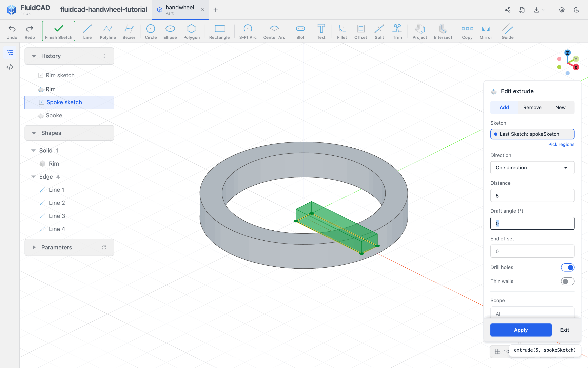Click the Finish Sketch button

tap(59, 31)
